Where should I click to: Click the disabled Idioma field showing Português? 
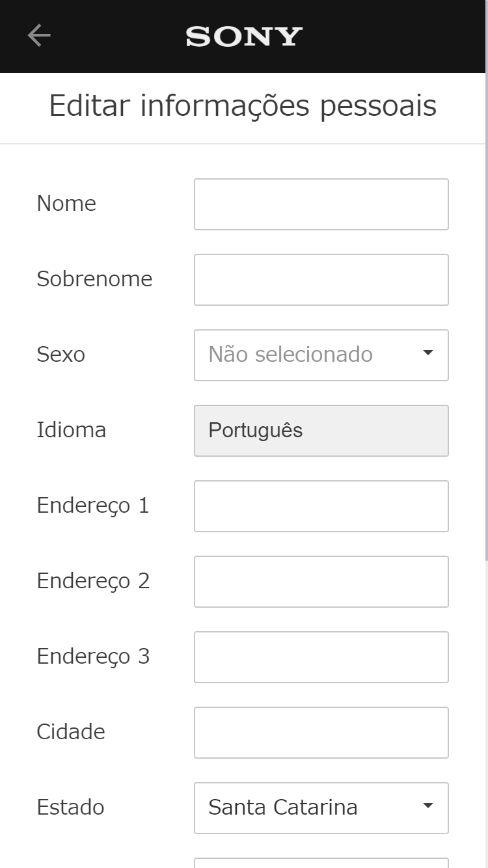coord(321,430)
